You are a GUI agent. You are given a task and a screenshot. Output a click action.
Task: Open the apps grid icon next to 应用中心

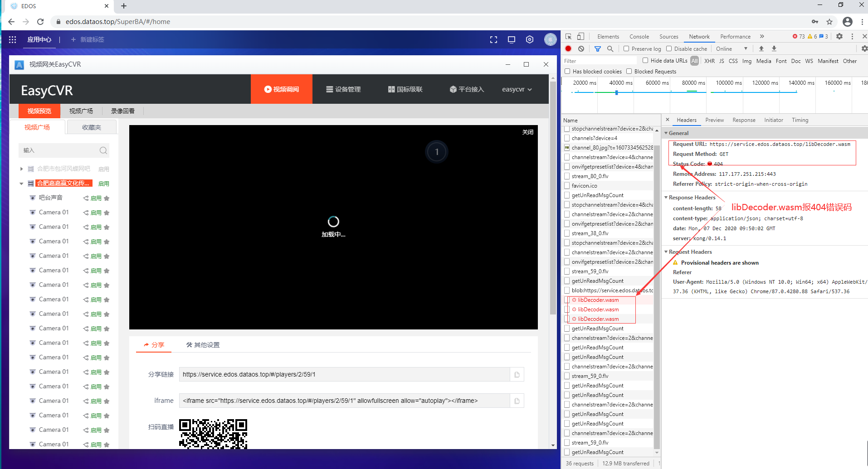[12, 39]
